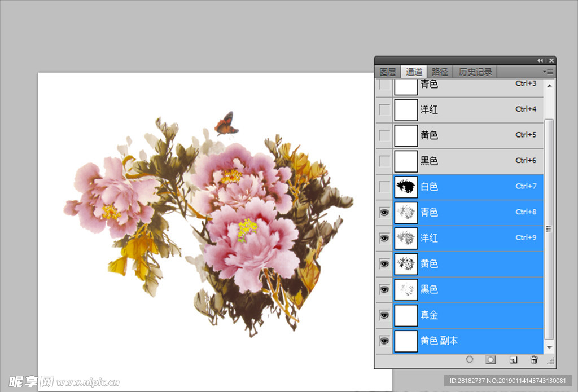Toggle visibility of 黄色 副本 channel
The image size is (578, 392).
click(x=384, y=341)
